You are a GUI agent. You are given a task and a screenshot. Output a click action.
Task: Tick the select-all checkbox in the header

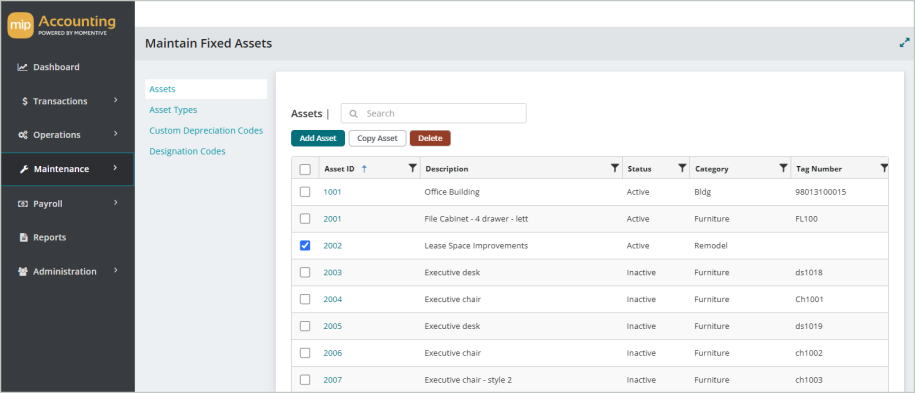pos(305,169)
